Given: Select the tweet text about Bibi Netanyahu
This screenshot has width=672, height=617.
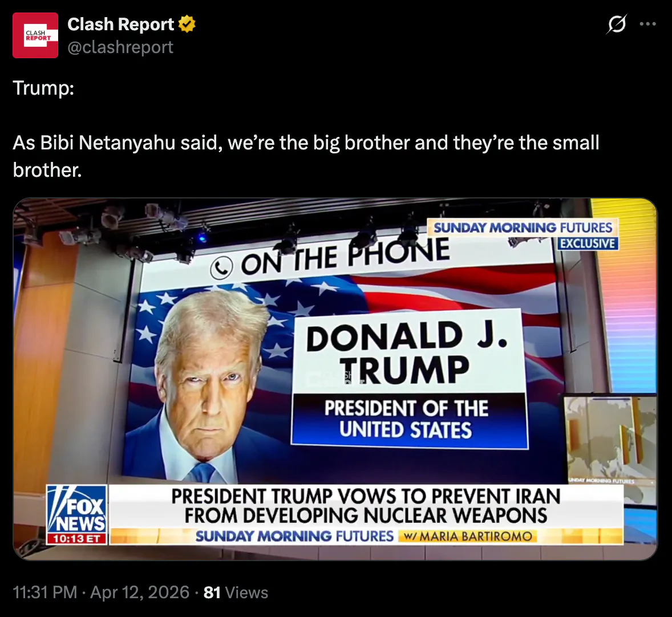Looking at the screenshot, I should click(306, 156).
